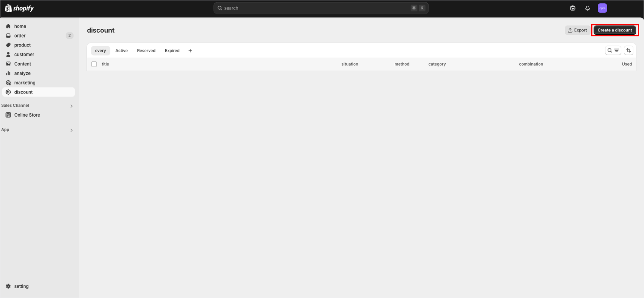The image size is (644, 298).
Task: Click the title column header
Action: tap(105, 64)
